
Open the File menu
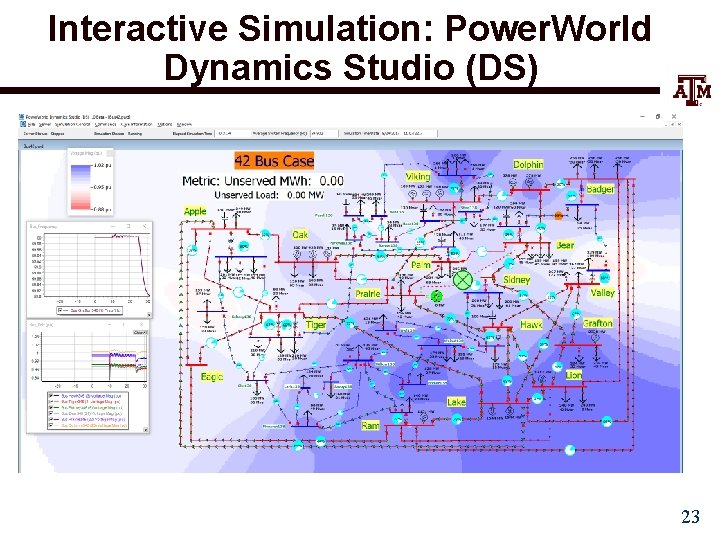[31, 124]
